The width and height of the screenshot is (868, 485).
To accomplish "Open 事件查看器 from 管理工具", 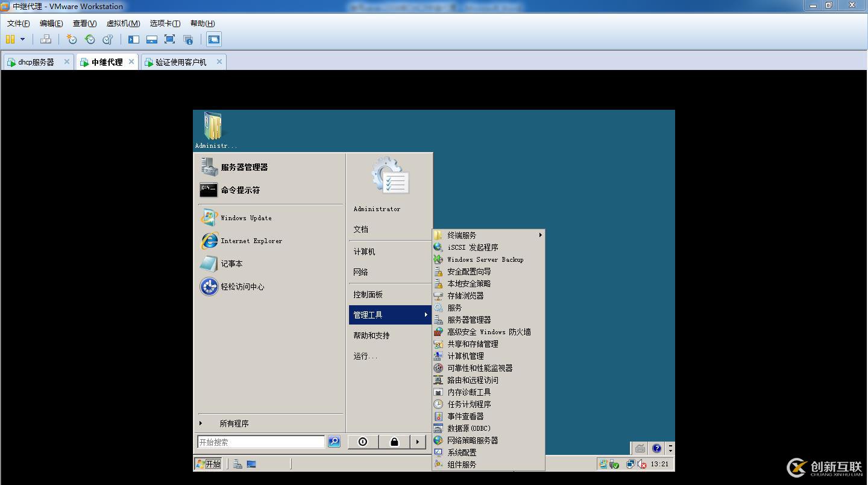I will click(488, 416).
